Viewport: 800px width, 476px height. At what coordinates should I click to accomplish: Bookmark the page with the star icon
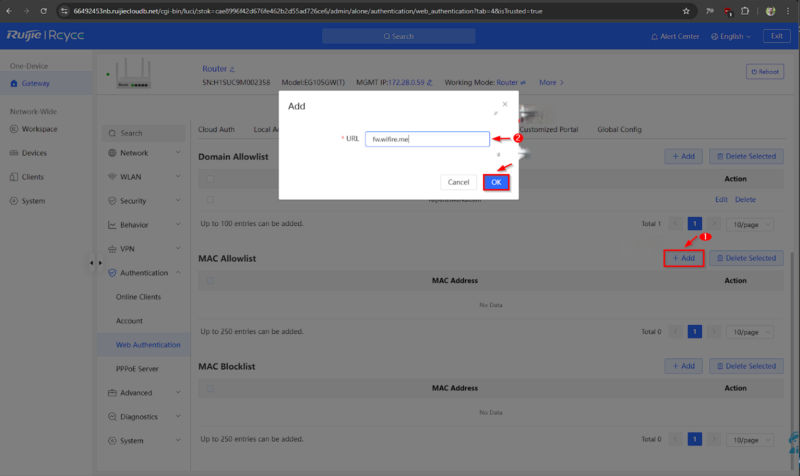click(x=686, y=11)
